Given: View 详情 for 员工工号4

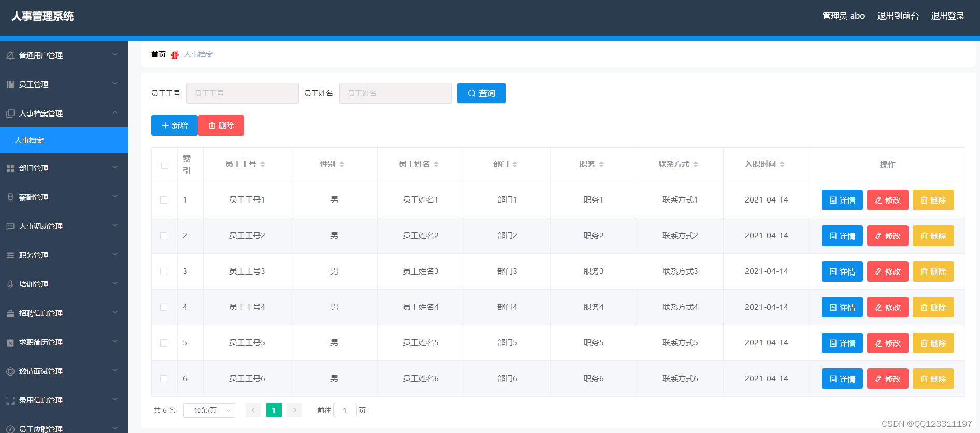Looking at the screenshot, I should pos(842,307).
